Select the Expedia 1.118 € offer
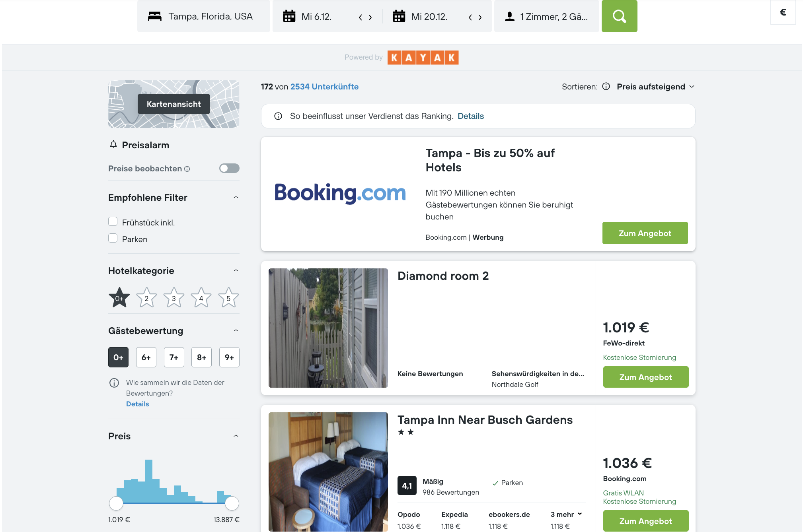This screenshot has width=803, height=532. pos(454,520)
